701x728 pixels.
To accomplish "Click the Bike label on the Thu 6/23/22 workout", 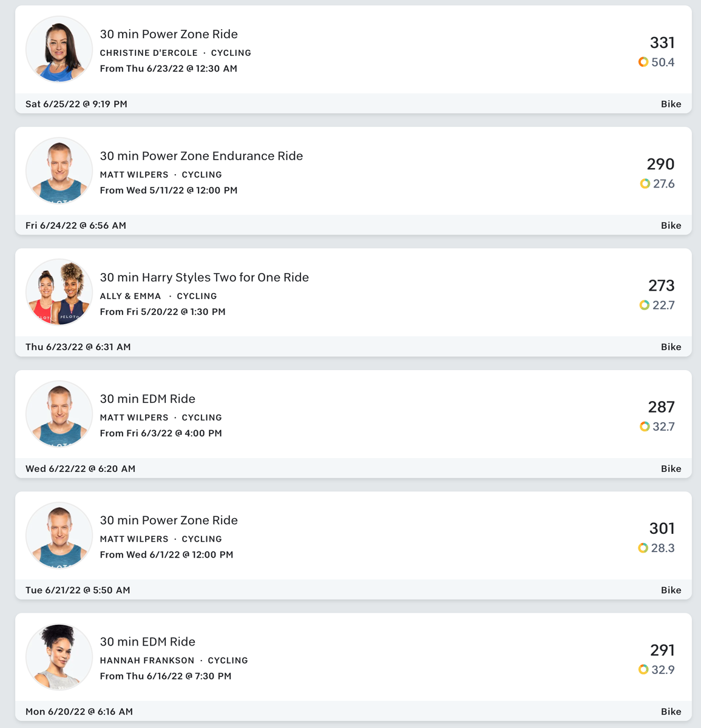I will tap(671, 347).
